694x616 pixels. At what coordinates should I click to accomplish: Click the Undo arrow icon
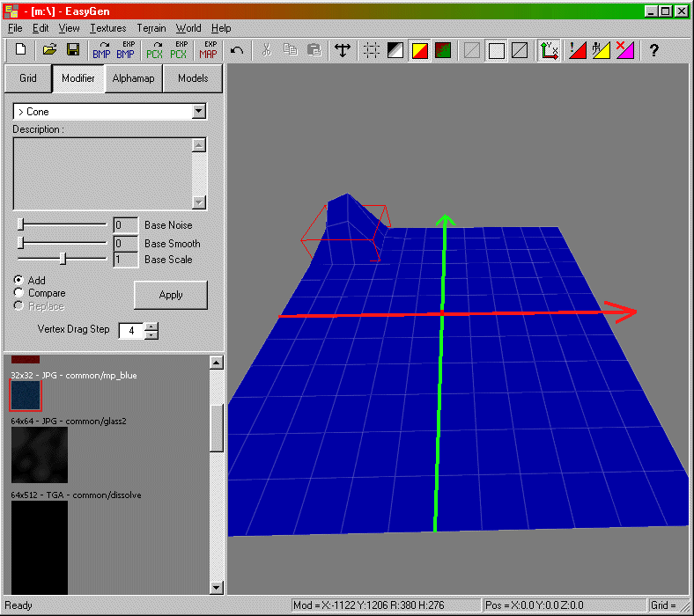coord(237,50)
